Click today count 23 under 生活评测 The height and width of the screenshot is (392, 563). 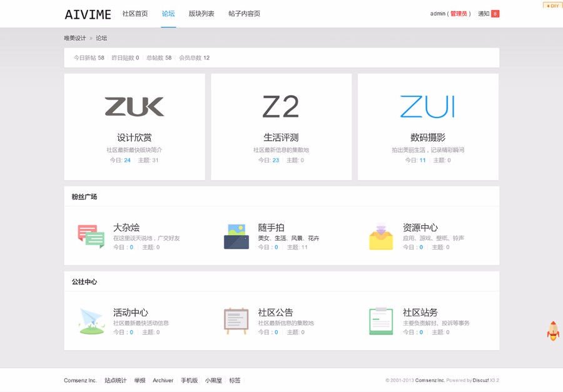pos(276,160)
